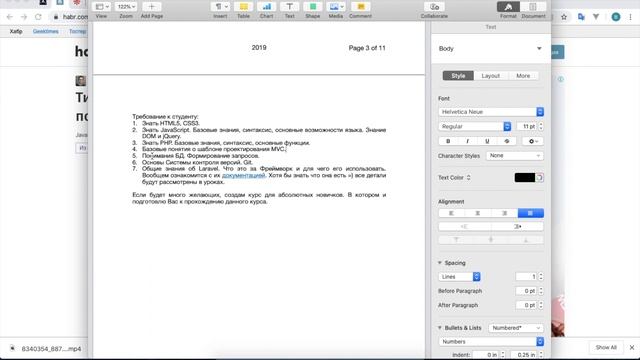The image size is (640, 360).
Task: Adjust the After Paragraph stepper
Action: click(x=541, y=305)
